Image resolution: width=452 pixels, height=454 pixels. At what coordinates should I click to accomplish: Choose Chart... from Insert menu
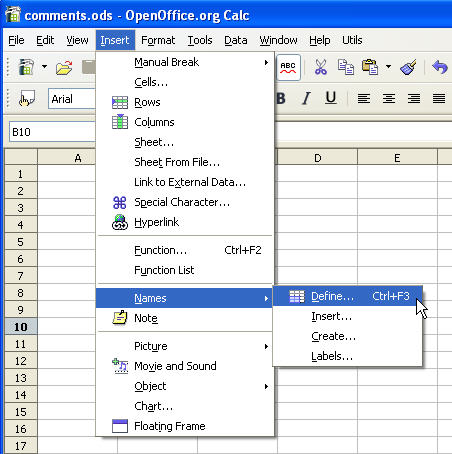[185, 406]
